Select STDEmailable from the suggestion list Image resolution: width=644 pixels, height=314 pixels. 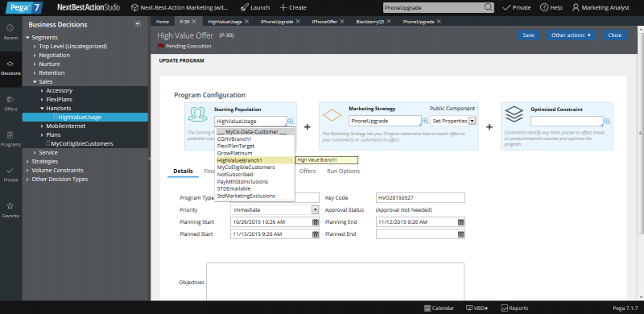pos(254,188)
